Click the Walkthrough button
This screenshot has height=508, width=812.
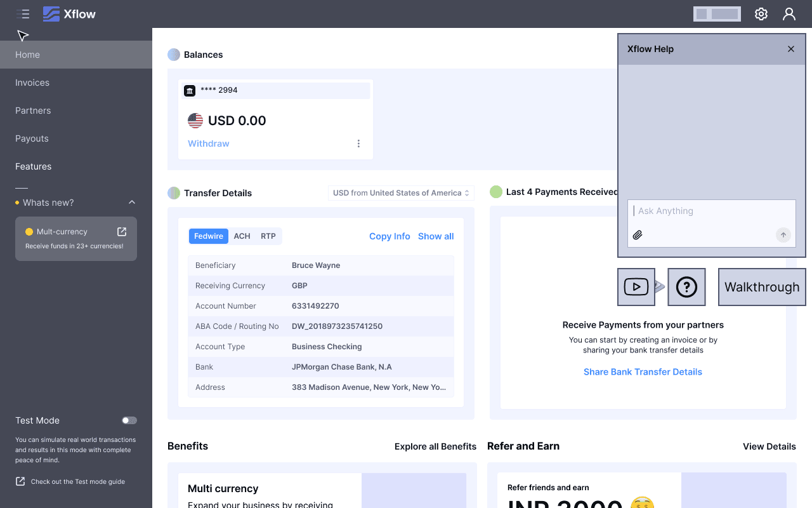click(762, 287)
